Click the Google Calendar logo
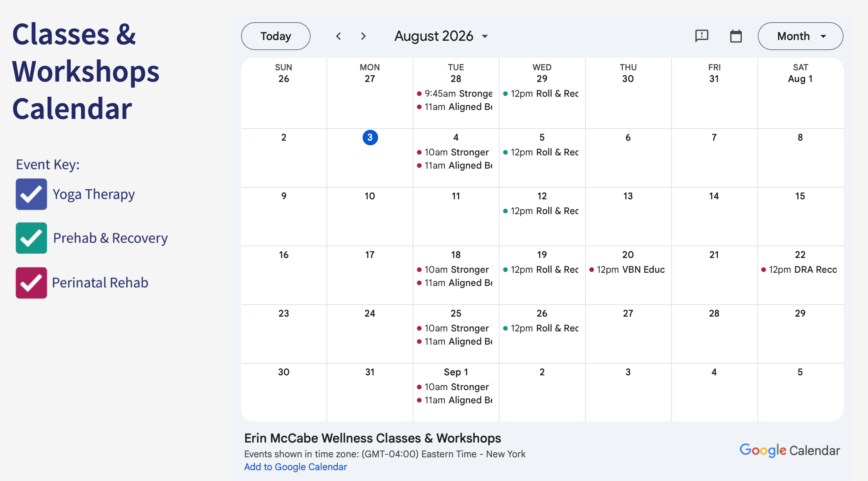 [790, 450]
